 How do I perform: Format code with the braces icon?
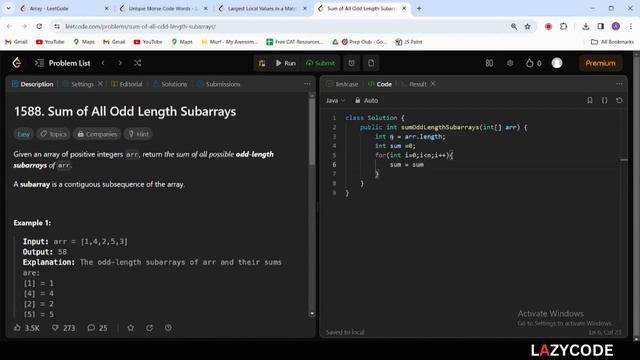pos(604,100)
